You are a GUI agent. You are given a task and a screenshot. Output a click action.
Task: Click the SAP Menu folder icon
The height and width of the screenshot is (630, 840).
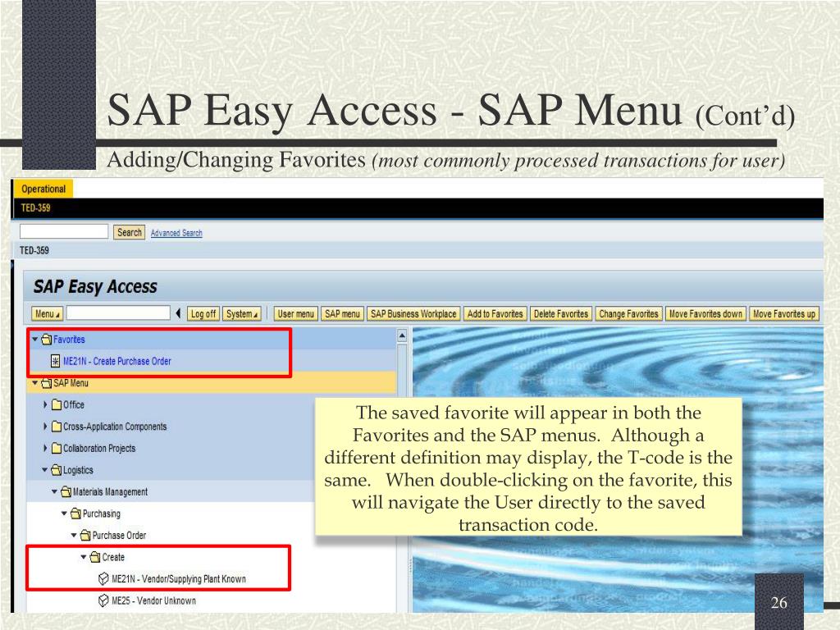[47, 383]
